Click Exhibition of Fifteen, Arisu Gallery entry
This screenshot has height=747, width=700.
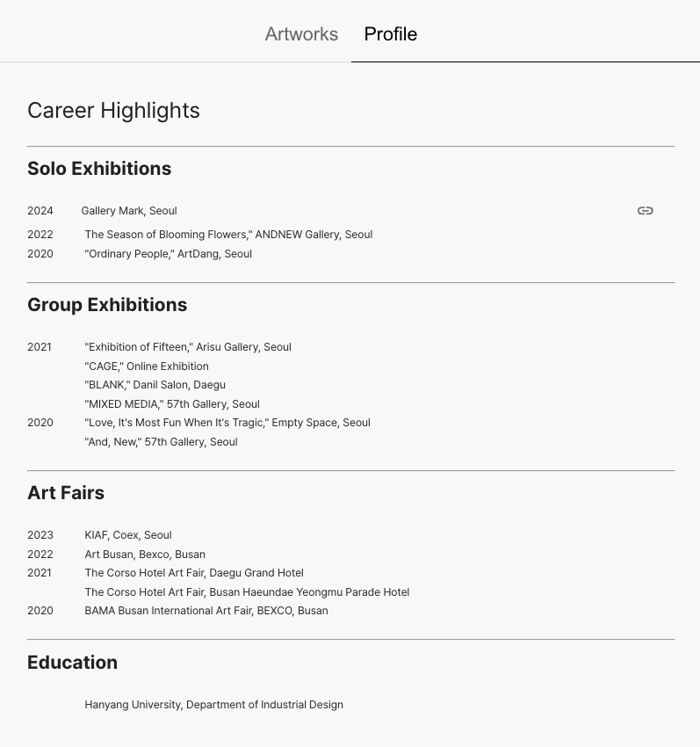pos(188,347)
